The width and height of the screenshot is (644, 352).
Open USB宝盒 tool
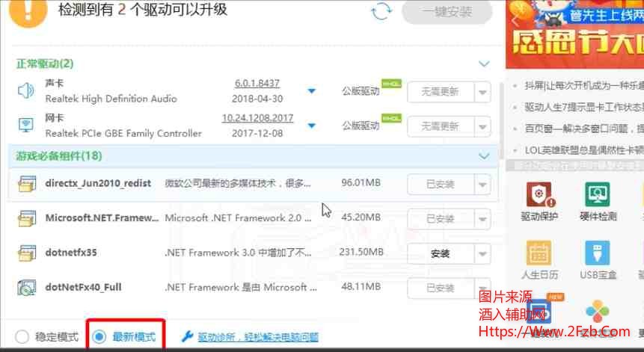[598, 259]
